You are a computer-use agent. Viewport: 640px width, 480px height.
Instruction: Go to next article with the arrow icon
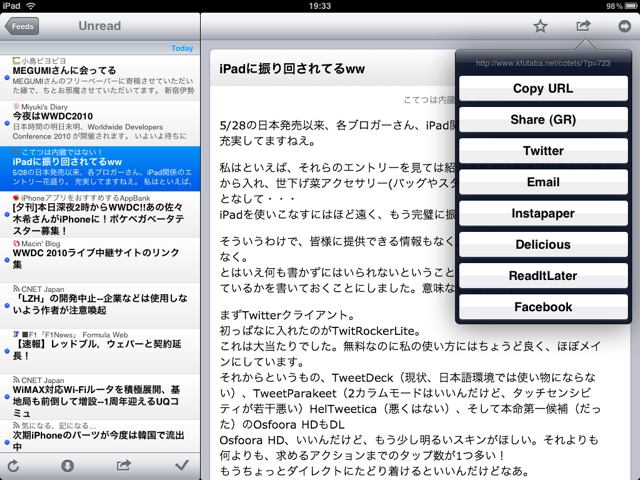(624, 27)
